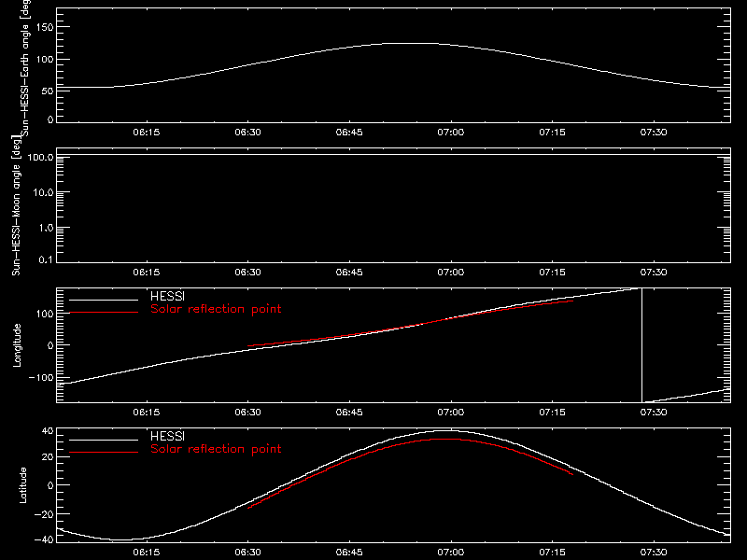Click the Sun-HESSI-Earth angle axis title
Viewport: 747px width, 560px height.
[x=25, y=66]
